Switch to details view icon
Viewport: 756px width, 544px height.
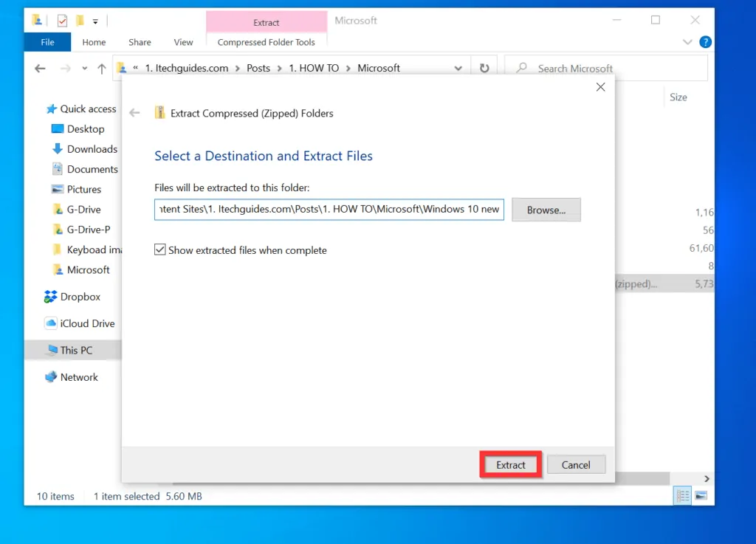point(683,495)
